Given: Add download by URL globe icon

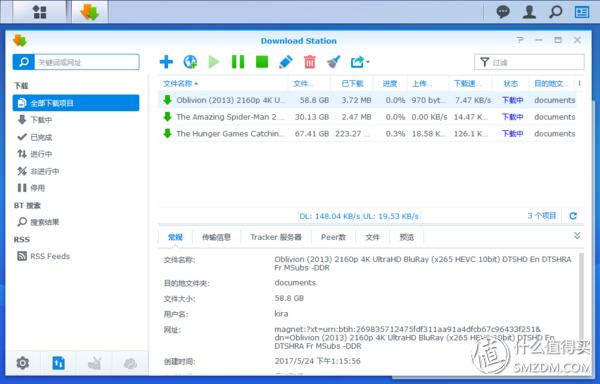Looking at the screenshot, I should [190, 62].
